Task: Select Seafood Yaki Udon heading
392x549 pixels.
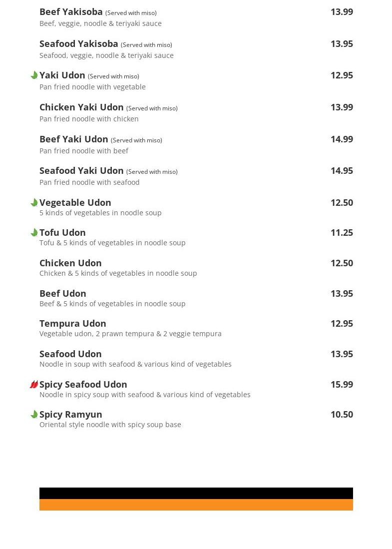Action: (81, 171)
